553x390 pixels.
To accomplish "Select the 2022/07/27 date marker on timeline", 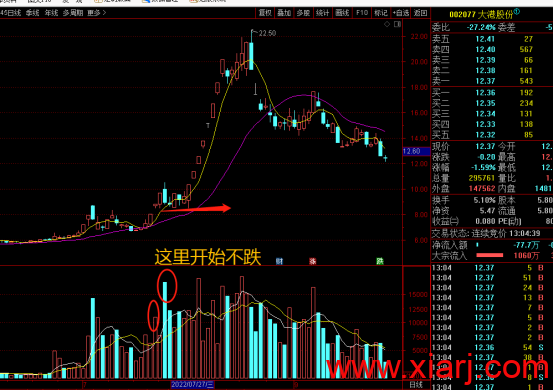I will tap(192, 385).
